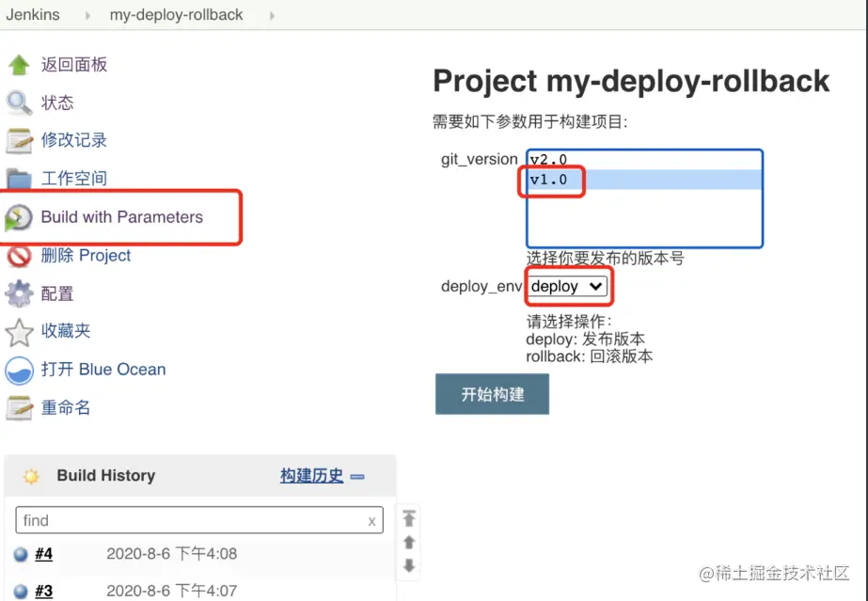Click the notepad icon beside 重命名
Image resolution: width=868 pixels, height=601 pixels.
(x=19, y=408)
